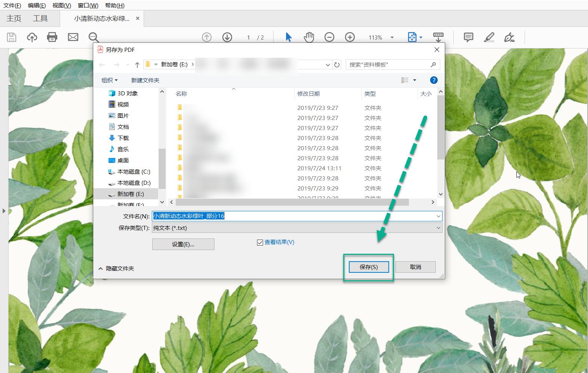Open the 编辑(E) menu
The image size is (588, 373).
37,5
